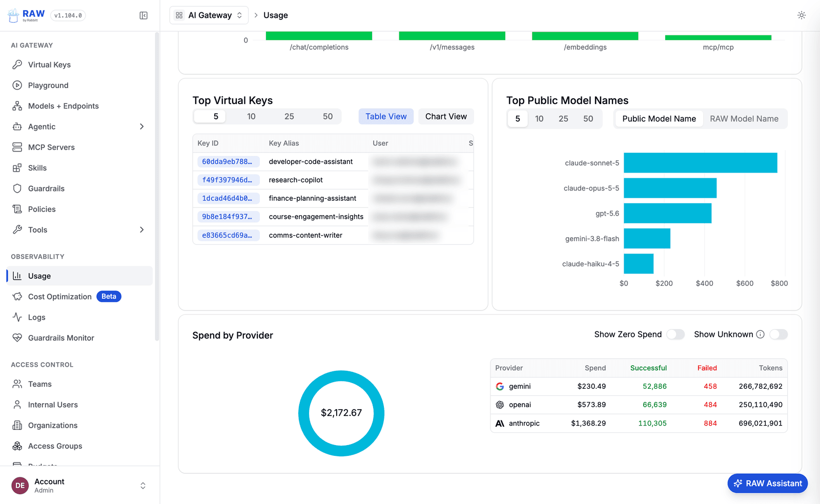Select the Table View tab
Image resolution: width=820 pixels, height=504 pixels.
pyautogui.click(x=386, y=117)
